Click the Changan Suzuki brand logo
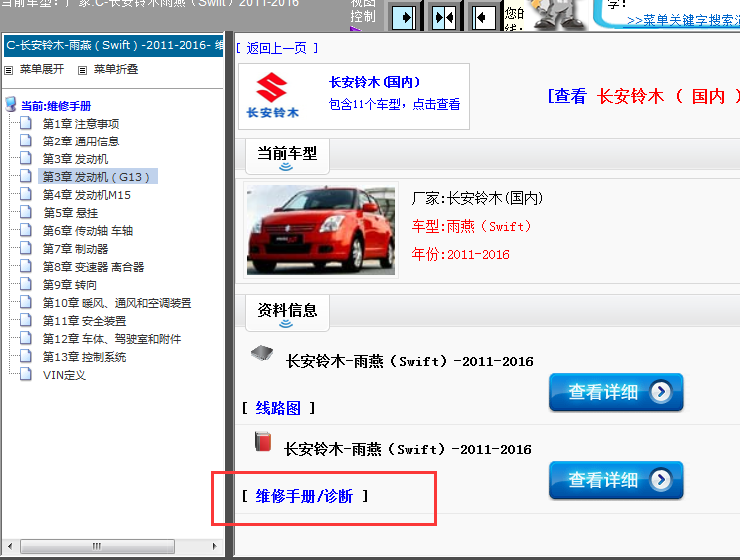 point(272,96)
